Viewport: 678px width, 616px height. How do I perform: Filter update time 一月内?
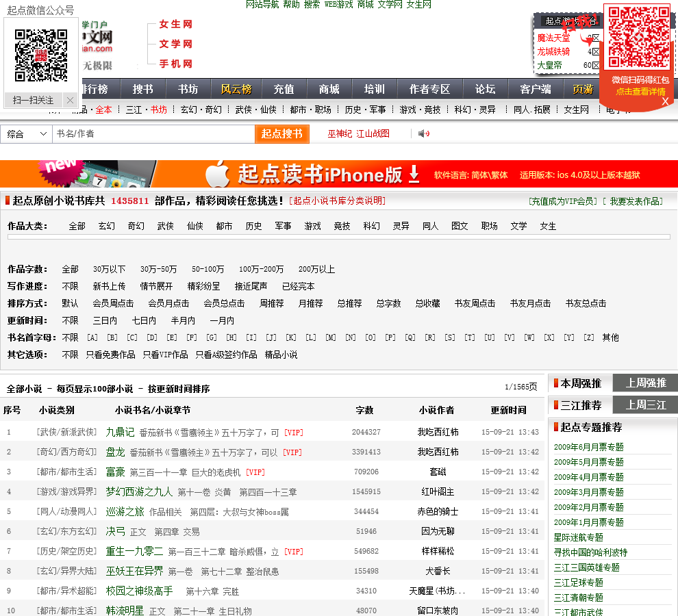(222, 321)
